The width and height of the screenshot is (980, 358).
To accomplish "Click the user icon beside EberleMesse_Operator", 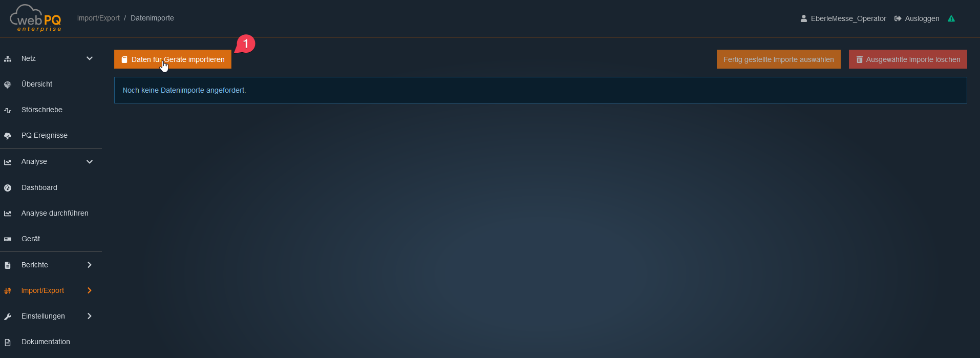I will click(804, 18).
